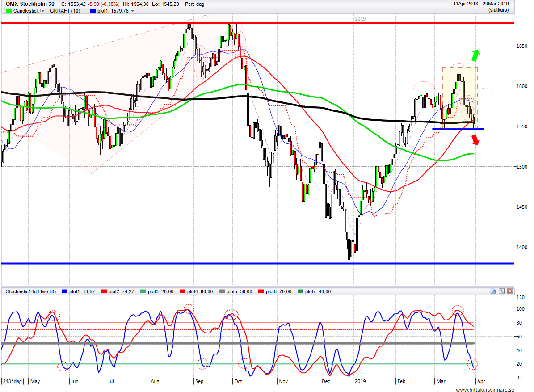Click the 1400 price axis label
The image size is (534, 392).
[521, 247]
